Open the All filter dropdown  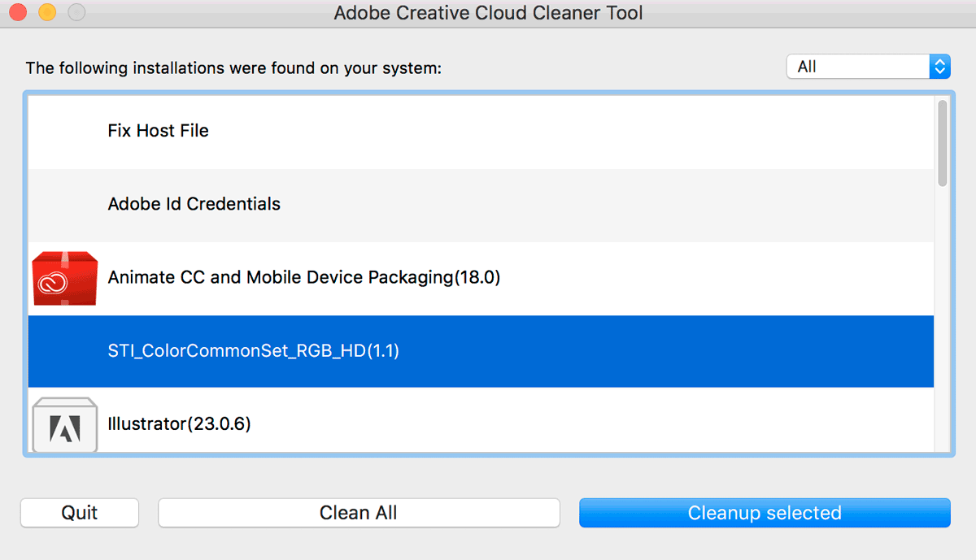click(868, 66)
